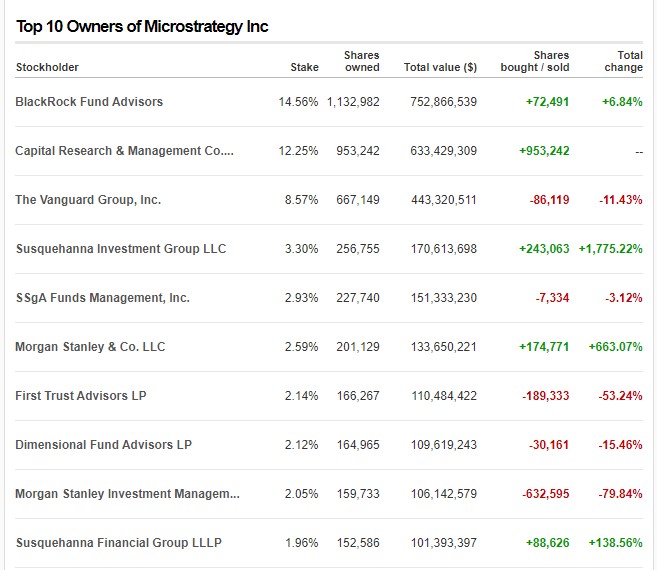The image size is (657, 570).
Task: Select the -15.46% total change
Action: click(621, 445)
